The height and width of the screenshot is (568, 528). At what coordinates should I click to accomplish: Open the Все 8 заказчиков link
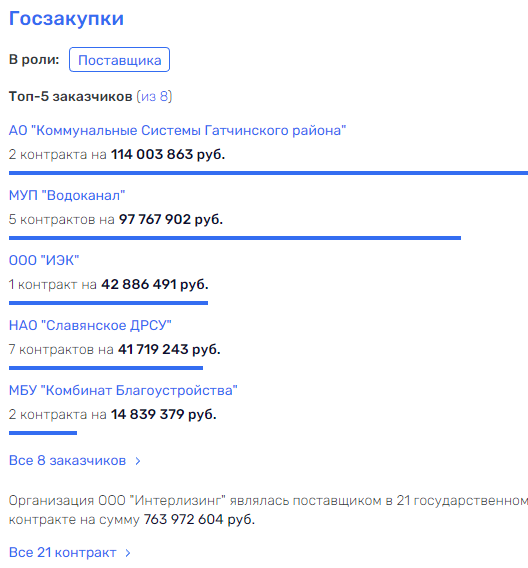(x=67, y=460)
